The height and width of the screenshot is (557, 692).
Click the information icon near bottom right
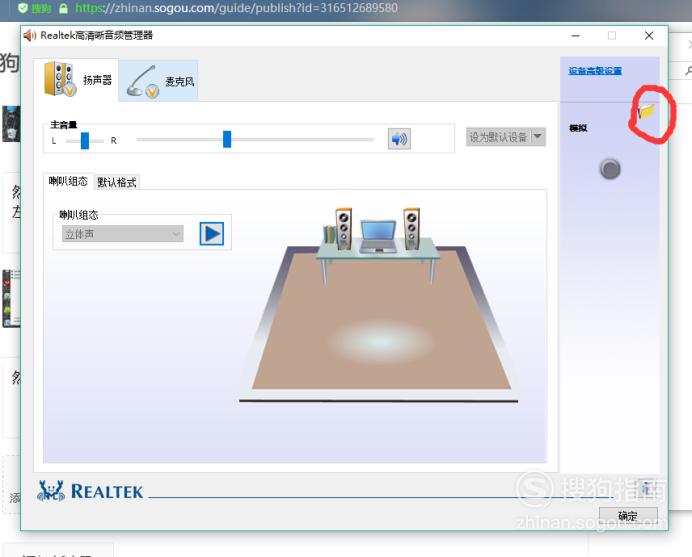pyautogui.click(x=646, y=488)
